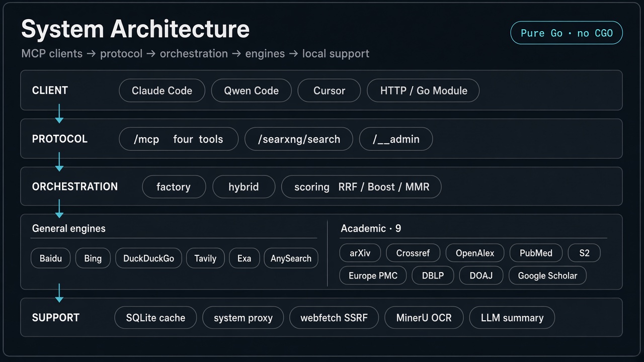Select the "MinerU OCR" pill

click(424, 318)
